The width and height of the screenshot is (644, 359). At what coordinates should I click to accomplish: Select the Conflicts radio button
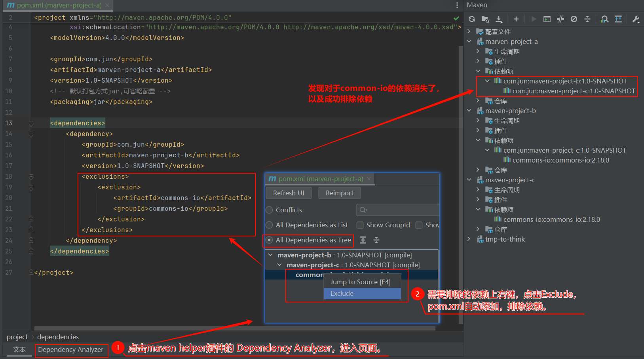pos(269,210)
